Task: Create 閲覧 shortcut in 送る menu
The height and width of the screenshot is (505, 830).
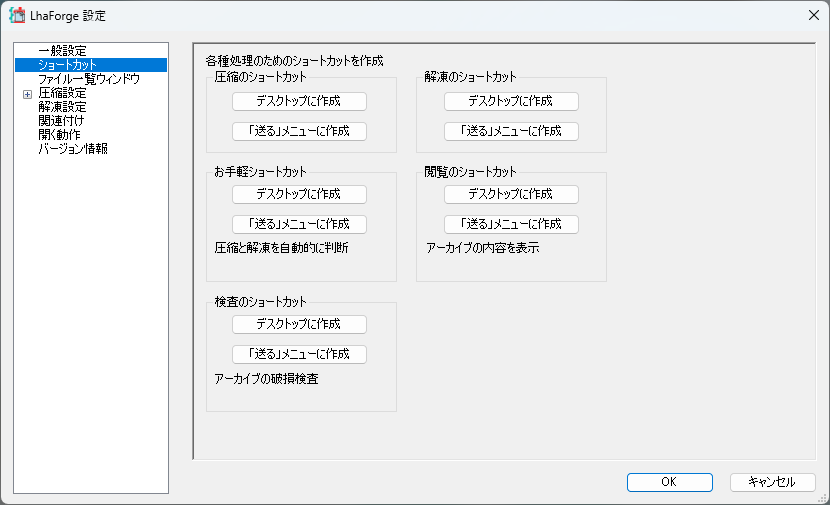Action: coord(511,224)
